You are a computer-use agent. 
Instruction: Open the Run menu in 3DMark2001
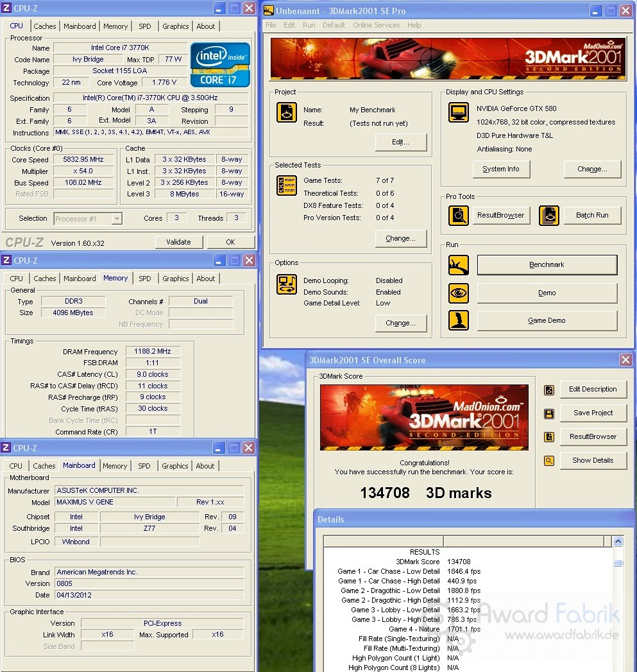coord(309,25)
